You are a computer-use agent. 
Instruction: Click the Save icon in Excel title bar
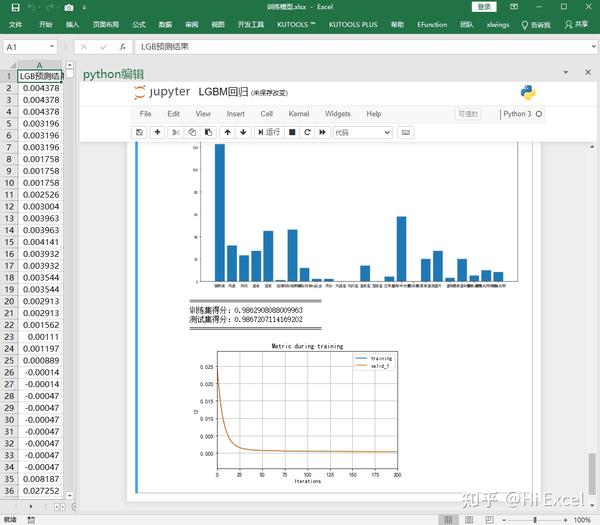15,7
